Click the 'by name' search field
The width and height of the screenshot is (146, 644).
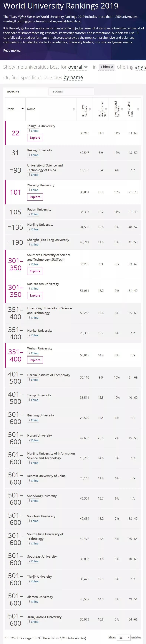73,78
